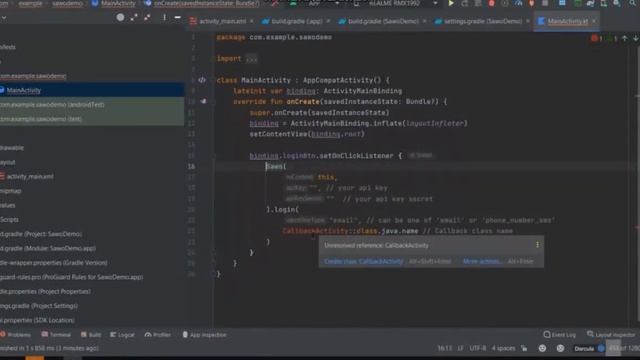Click the happy face feedback icon
The image size is (640, 360).
point(542,348)
